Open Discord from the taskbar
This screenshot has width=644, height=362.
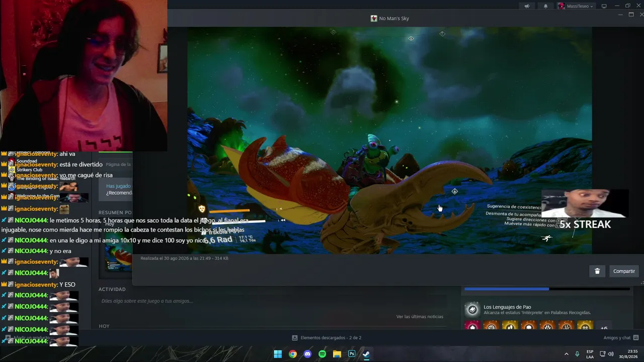point(307,354)
